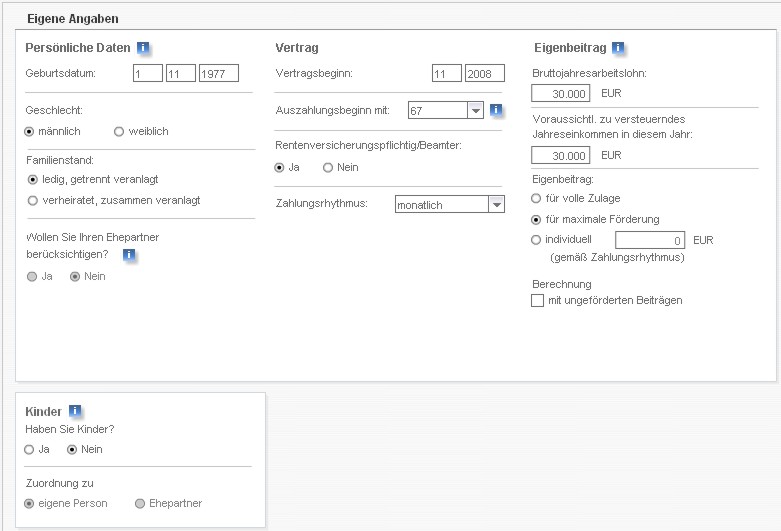
Task: Select Nein for Rentenversicherungspflichtig/Beamter
Action: click(x=328, y=167)
